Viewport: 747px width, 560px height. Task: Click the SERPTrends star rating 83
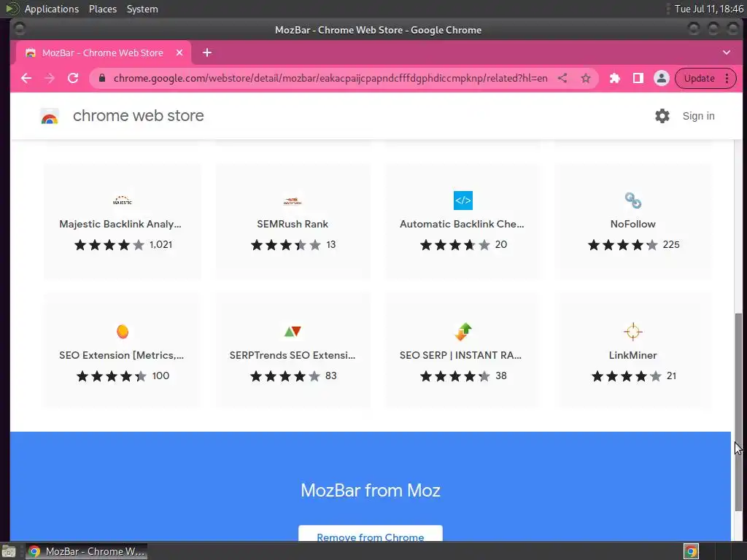click(x=293, y=376)
